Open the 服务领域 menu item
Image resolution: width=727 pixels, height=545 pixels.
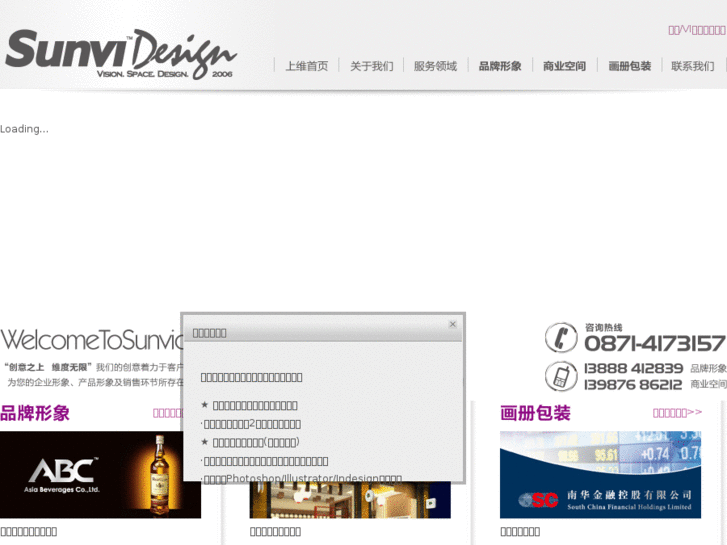tap(435, 66)
